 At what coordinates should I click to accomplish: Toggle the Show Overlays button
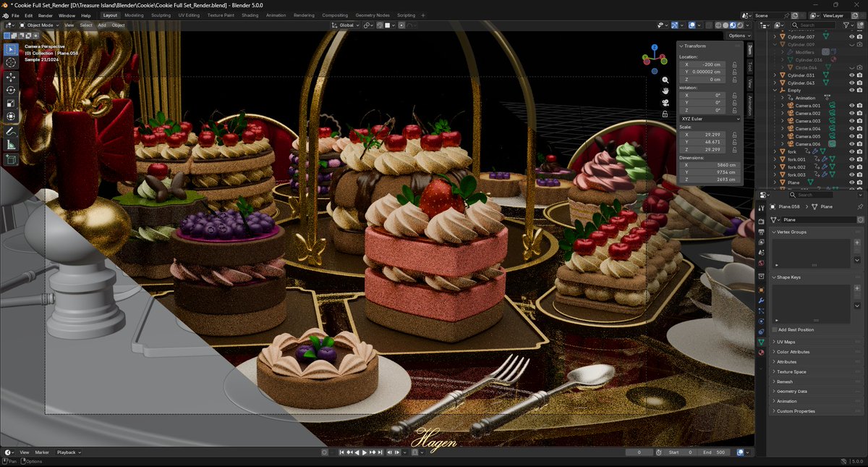coord(692,25)
